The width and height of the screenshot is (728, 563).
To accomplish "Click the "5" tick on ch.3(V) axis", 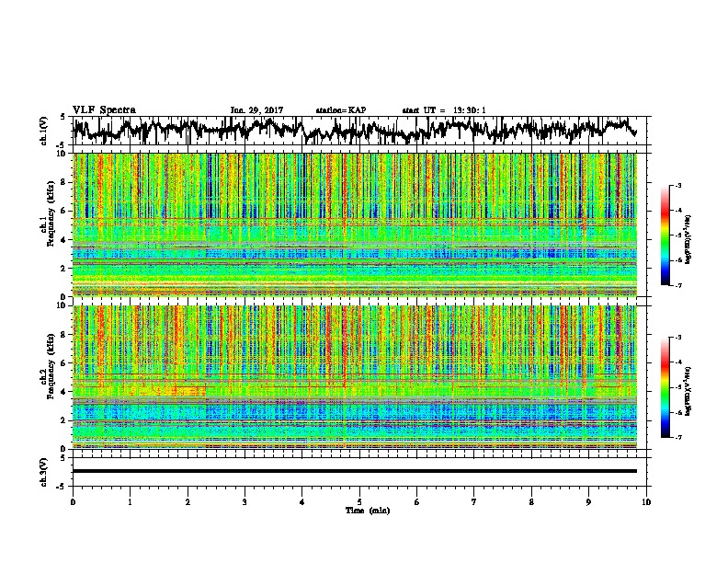I will coord(63,458).
